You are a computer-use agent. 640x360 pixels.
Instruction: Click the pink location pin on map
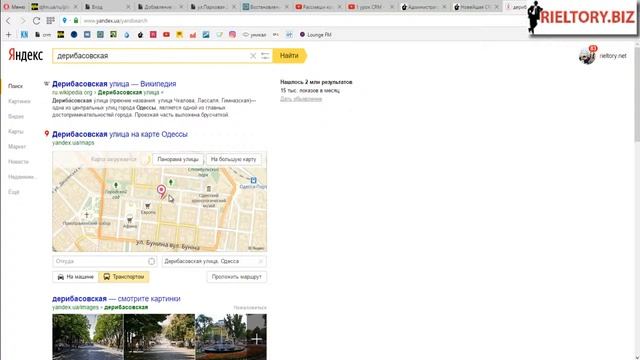162,191
